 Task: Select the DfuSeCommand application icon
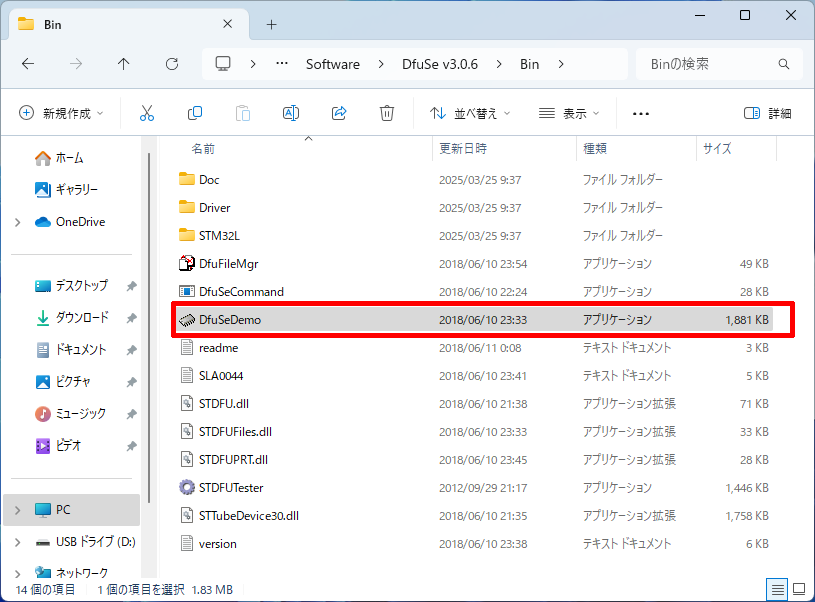click(x=187, y=292)
